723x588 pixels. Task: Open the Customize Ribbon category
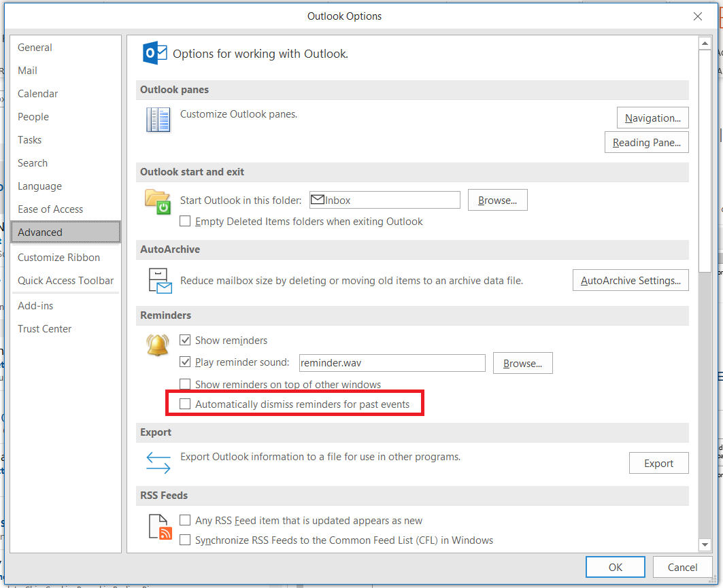pos(65,257)
